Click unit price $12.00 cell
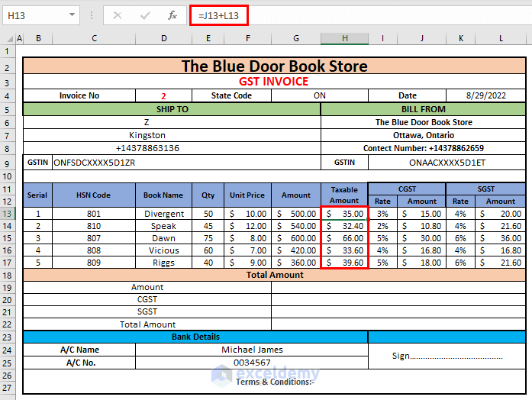This screenshot has width=532, height=400. click(247, 226)
